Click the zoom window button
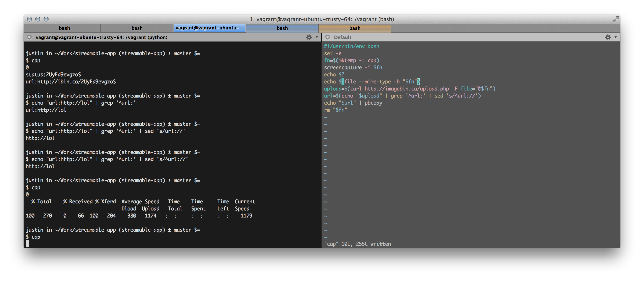The width and height of the screenshot is (644, 281). (x=46, y=19)
